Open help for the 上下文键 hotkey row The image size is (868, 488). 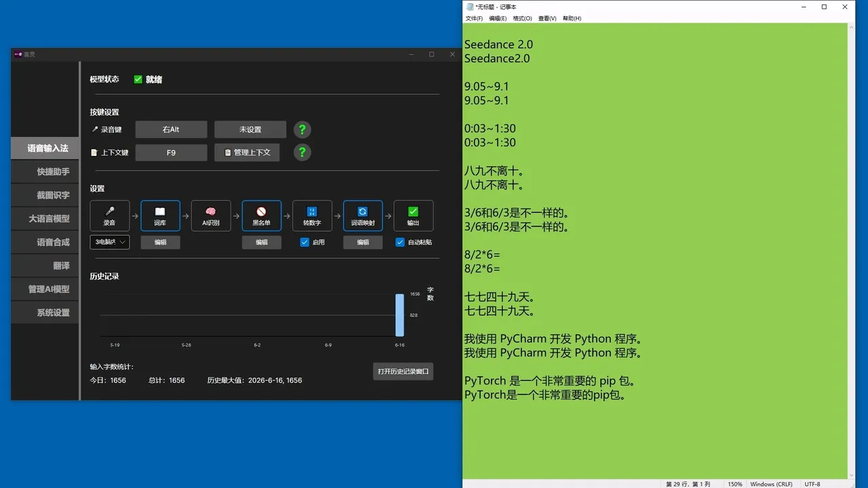[302, 152]
